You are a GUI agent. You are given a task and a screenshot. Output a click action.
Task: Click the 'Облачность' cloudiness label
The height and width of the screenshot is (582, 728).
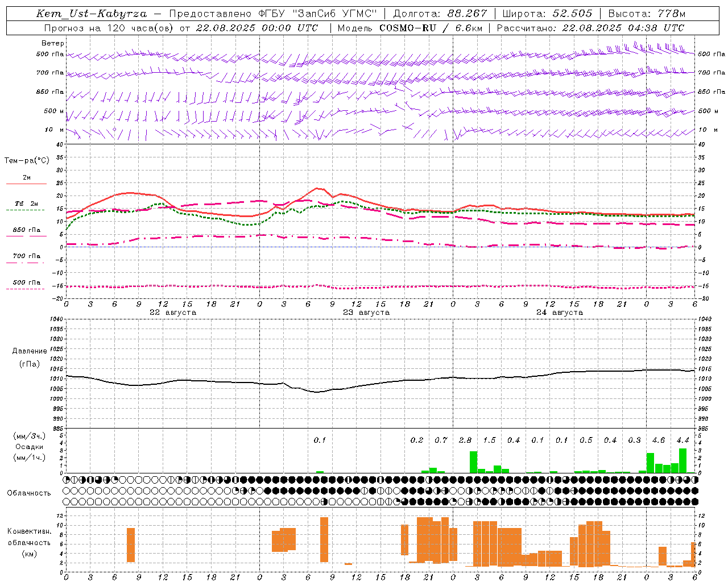click(x=29, y=493)
